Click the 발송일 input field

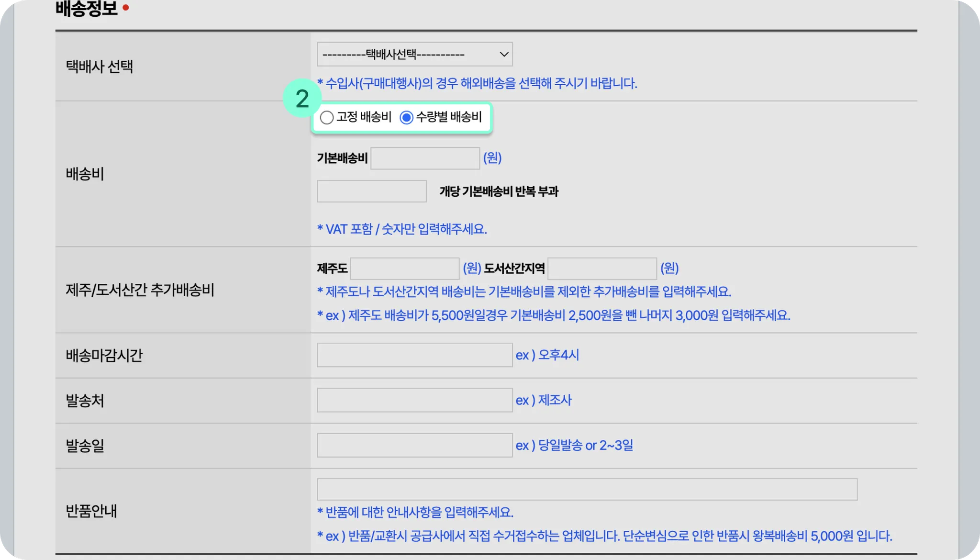[414, 445]
